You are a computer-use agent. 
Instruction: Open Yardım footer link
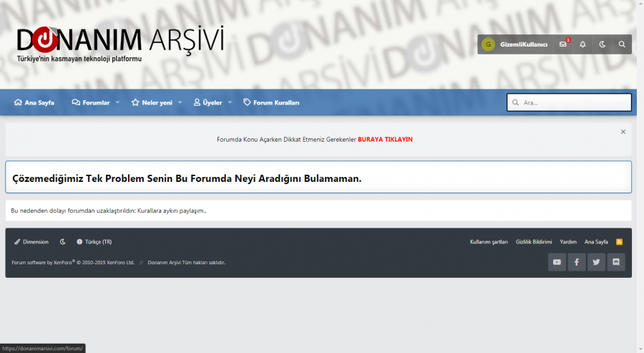tap(568, 241)
